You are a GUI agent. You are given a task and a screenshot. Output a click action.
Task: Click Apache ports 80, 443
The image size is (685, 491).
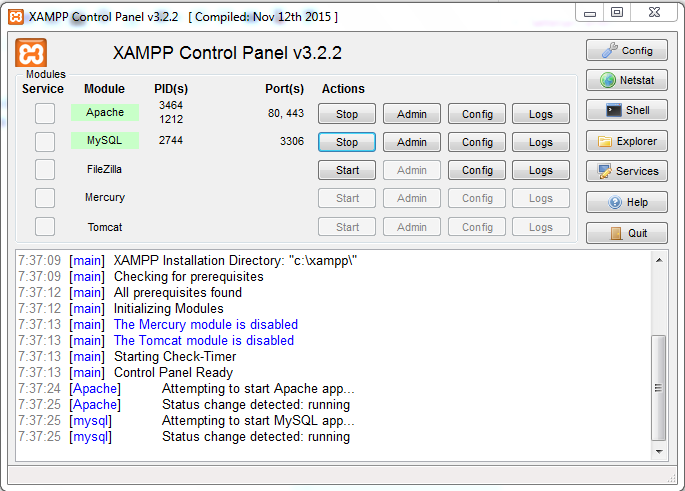coord(286,113)
